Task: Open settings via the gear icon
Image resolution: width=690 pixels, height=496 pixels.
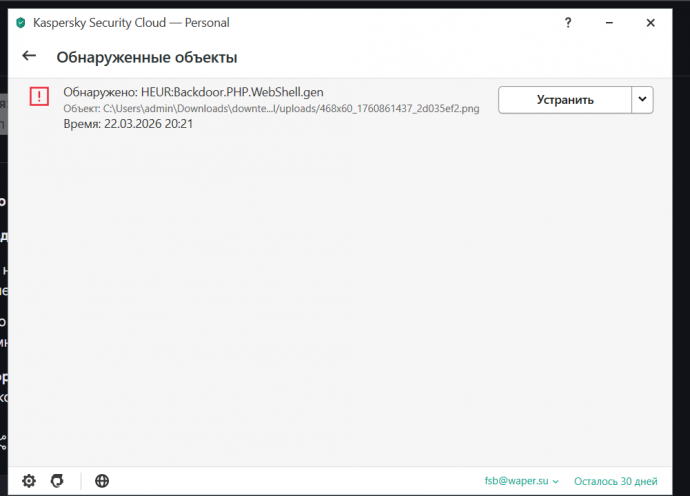Action: [x=29, y=481]
